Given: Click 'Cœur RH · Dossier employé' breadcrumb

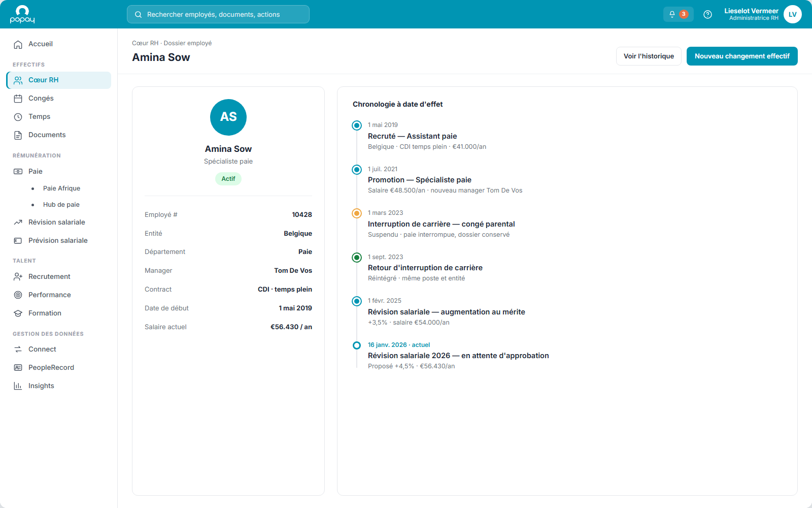Looking at the screenshot, I should 172,43.
